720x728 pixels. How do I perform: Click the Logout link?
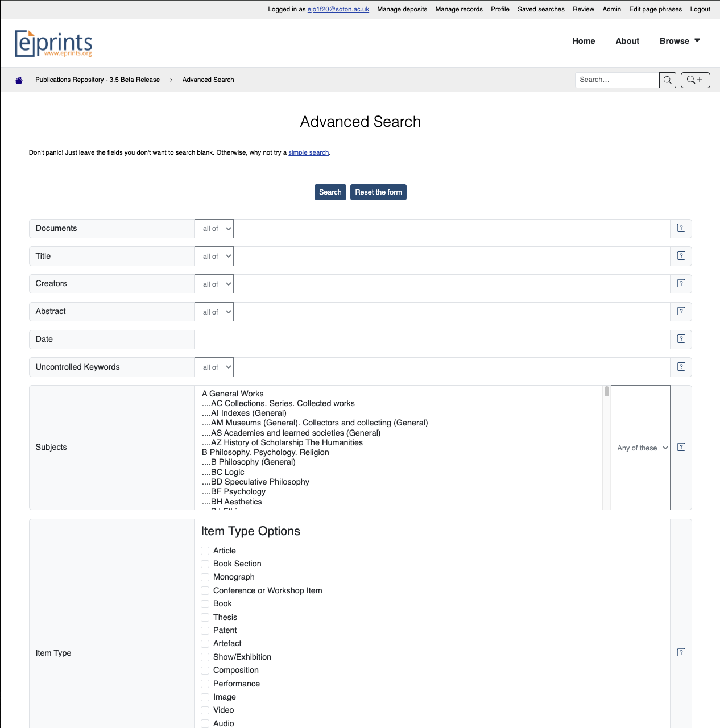pyautogui.click(x=700, y=9)
